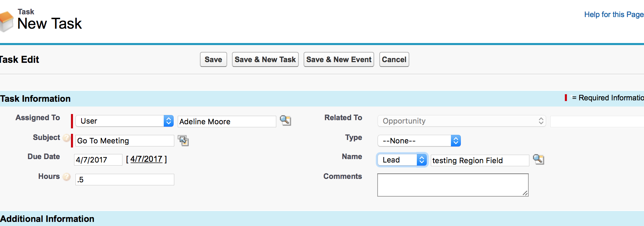Focus the Due Date input field
This screenshot has width=644, height=226.
click(98, 160)
